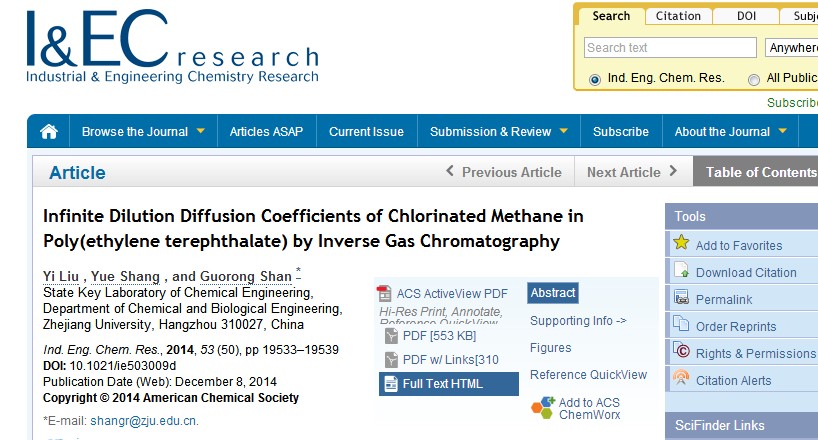Switch to the Citation search tab
Image resolution: width=818 pixels, height=440 pixels.
tap(678, 16)
